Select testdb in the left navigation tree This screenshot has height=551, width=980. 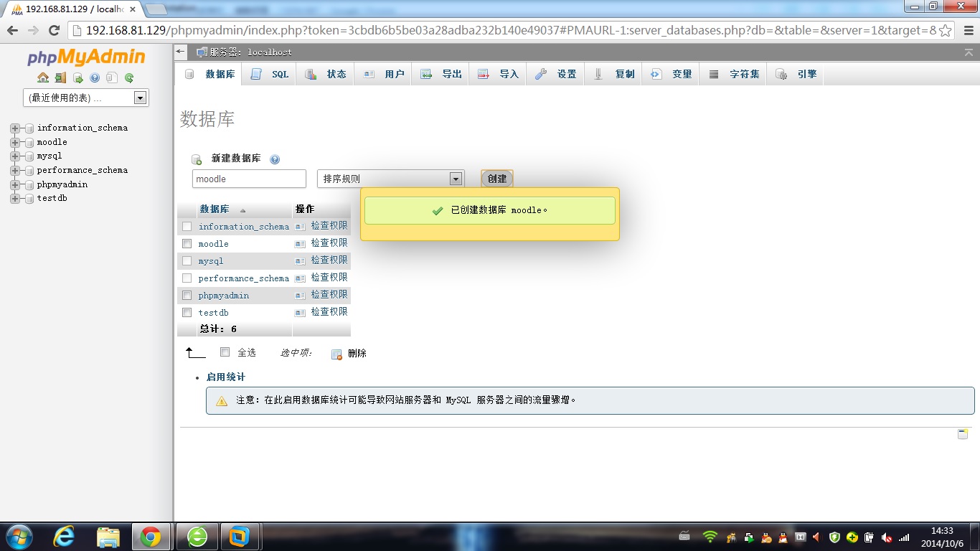(x=52, y=198)
